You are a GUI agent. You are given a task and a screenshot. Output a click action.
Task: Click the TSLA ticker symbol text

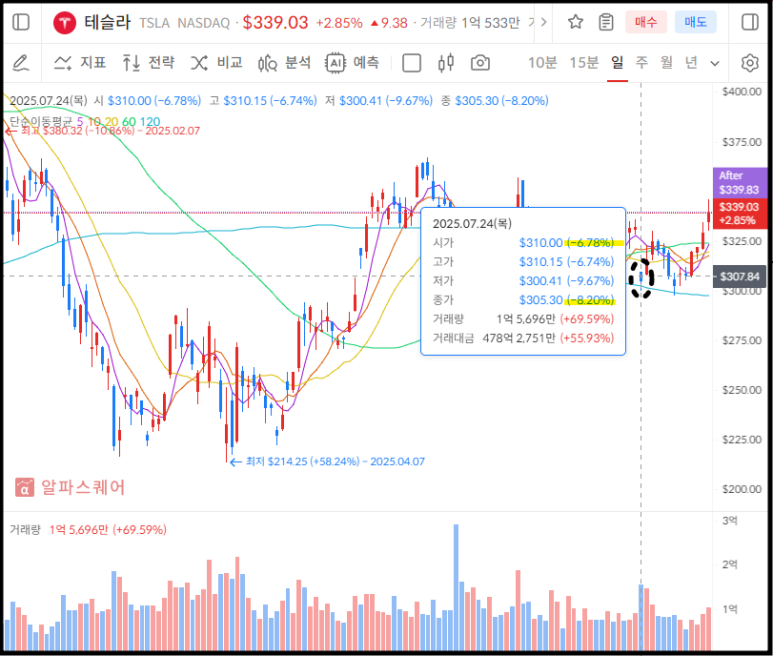click(154, 23)
